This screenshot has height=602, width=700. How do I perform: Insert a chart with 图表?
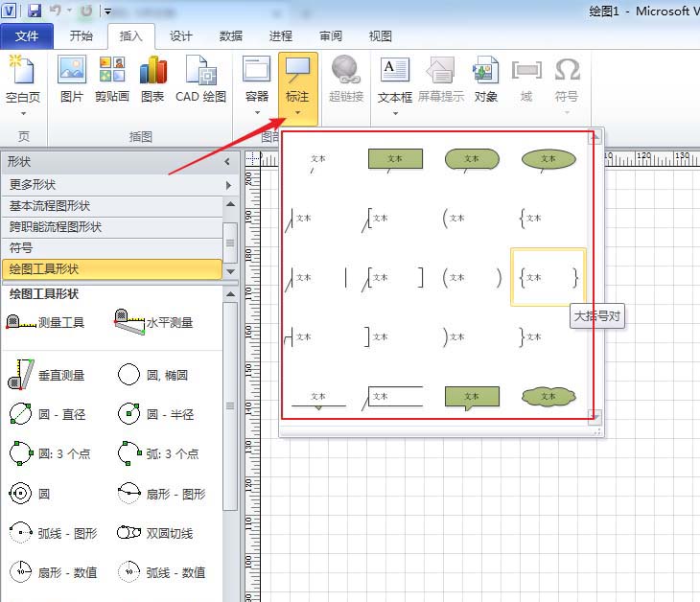(x=152, y=79)
